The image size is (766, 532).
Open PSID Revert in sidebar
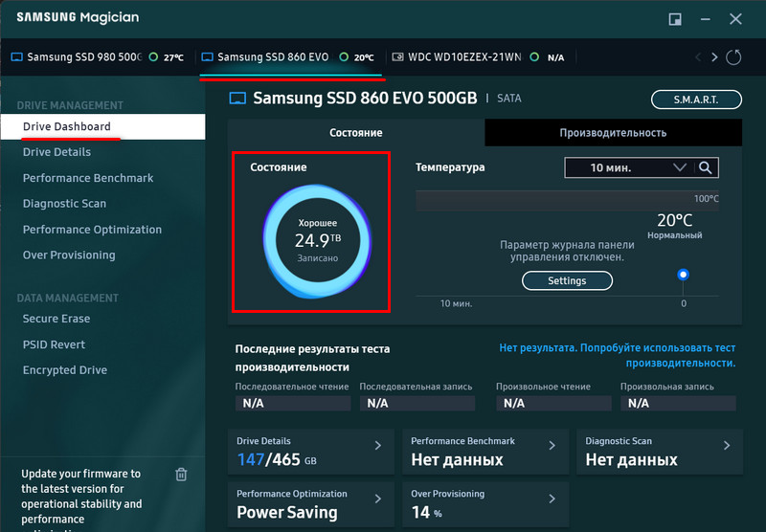click(54, 344)
